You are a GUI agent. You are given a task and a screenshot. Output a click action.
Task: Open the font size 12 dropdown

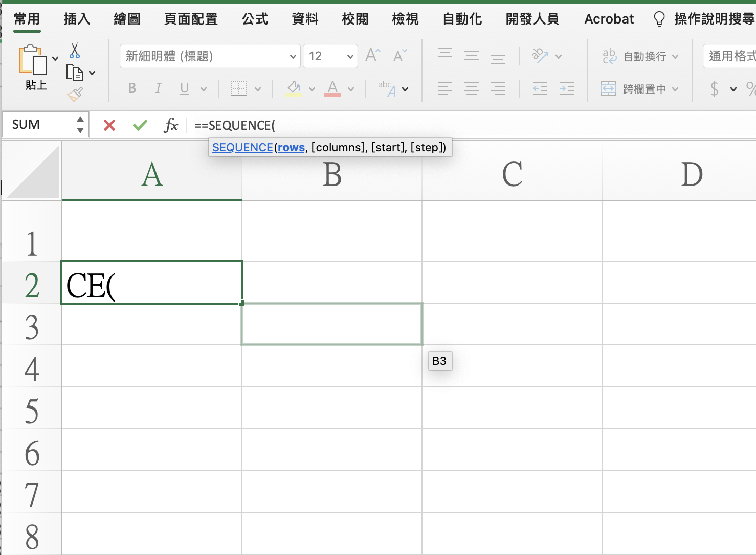350,56
